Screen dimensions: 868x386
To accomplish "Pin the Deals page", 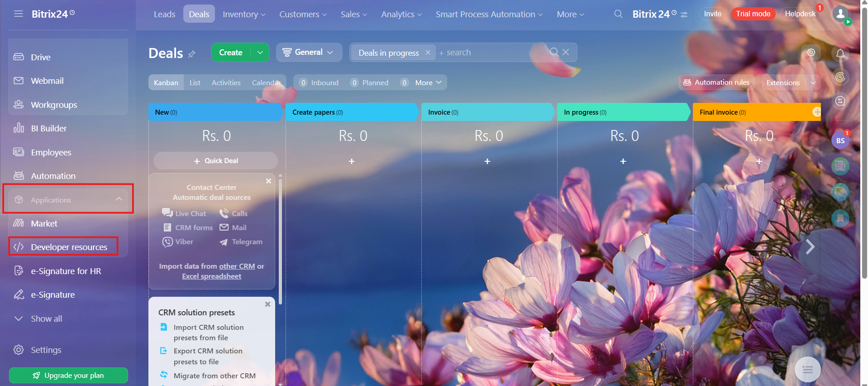I will (x=192, y=54).
